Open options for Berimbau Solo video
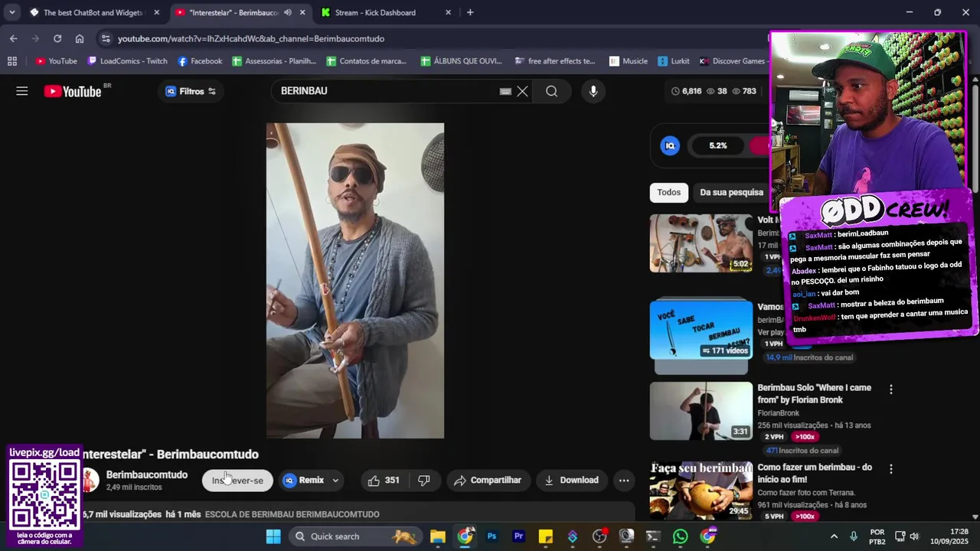Viewport: 980px width, 551px height. tap(890, 390)
